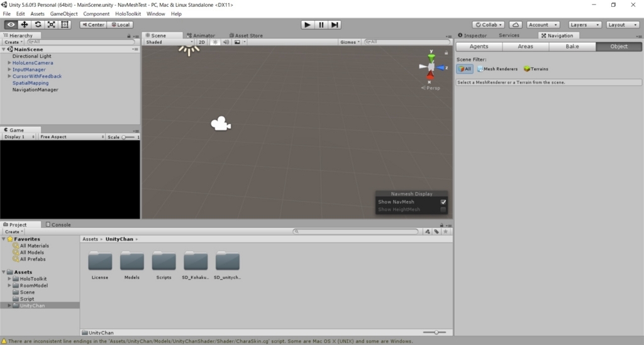Open the SD_unitychan folder

pyautogui.click(x=227, y=261)
